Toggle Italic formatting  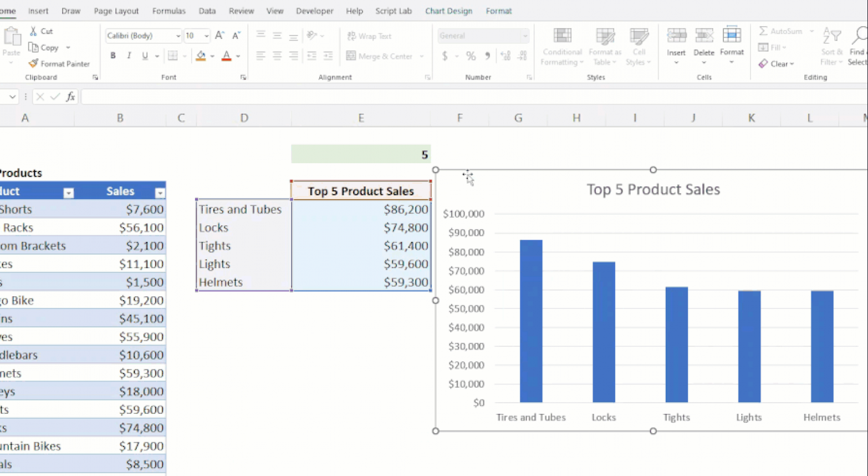pos(129,55)
